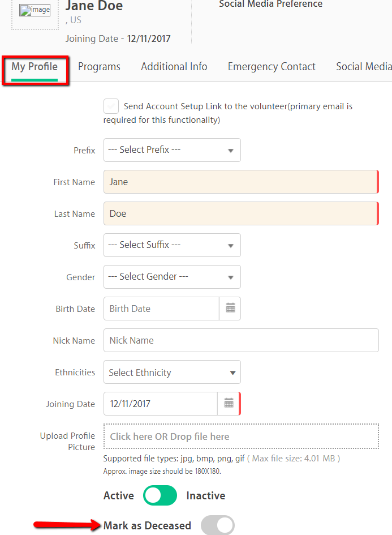Check Send Account Setup Link checkbox
The image size is (392, 535).
tap(111, 106)
